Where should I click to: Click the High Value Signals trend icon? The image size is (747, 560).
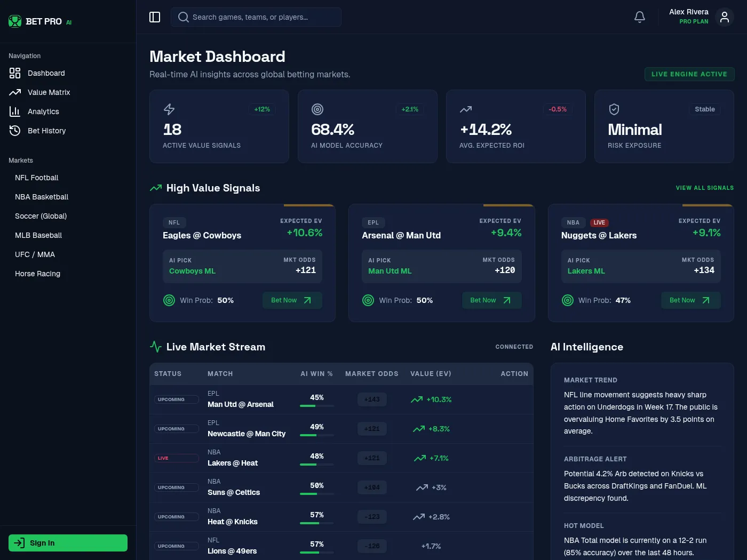tap(156, 188)
